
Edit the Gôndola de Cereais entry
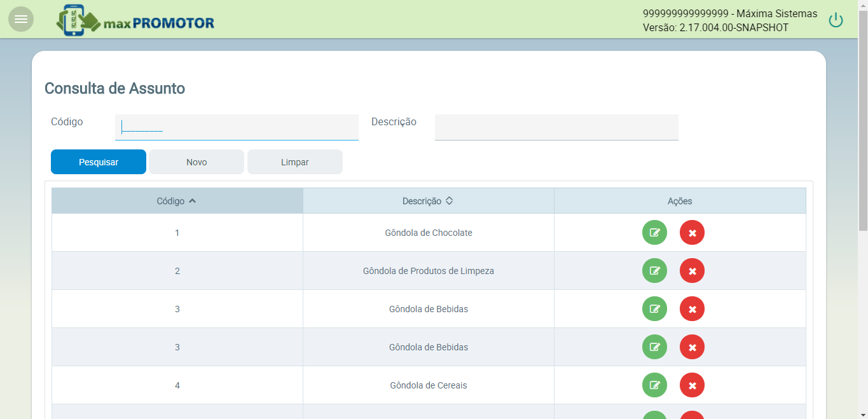[654, 385]
